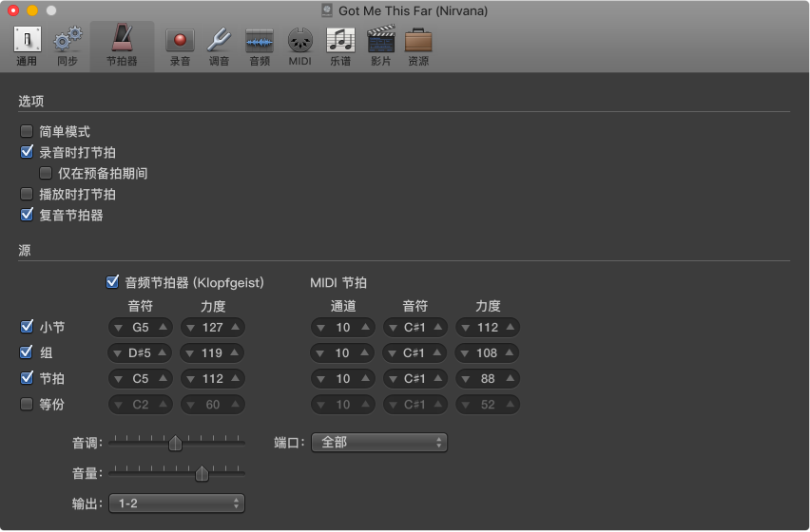Click the 音量 volume slider handle

(202, 473)
